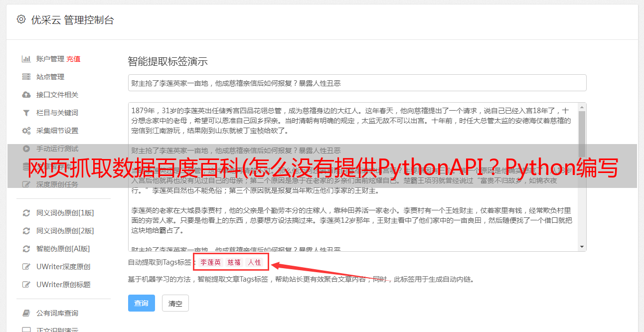Image resolution: width=644 pixels, height=332 pixels.
Task: Click the refresh icon for 智能伪原创[AI版]
Action: (26, 249)
